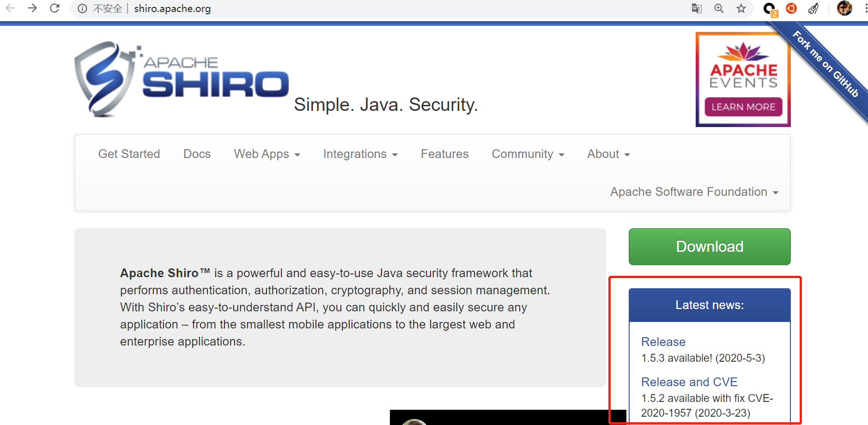868x425 pixels.
Task: Click the bold 'Apache Shiro™' text
Action: pyautogui.click(x=165, y=273)
